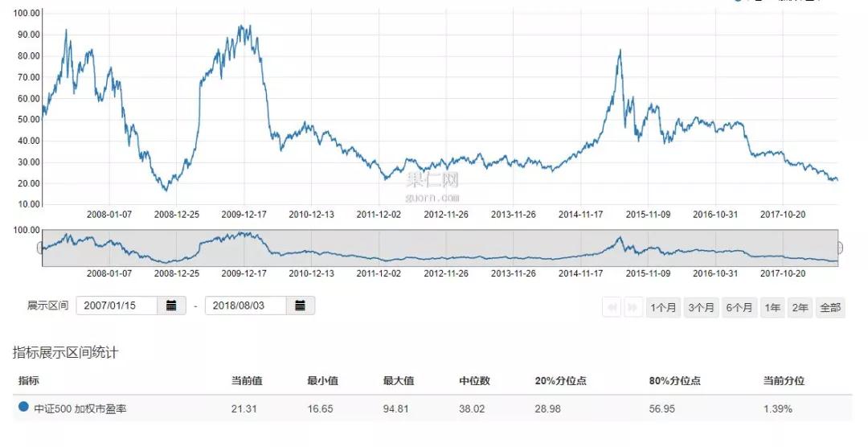Click the 2008 trough on the main chart line
Screen dimensions: 868x447
(166, 190)
